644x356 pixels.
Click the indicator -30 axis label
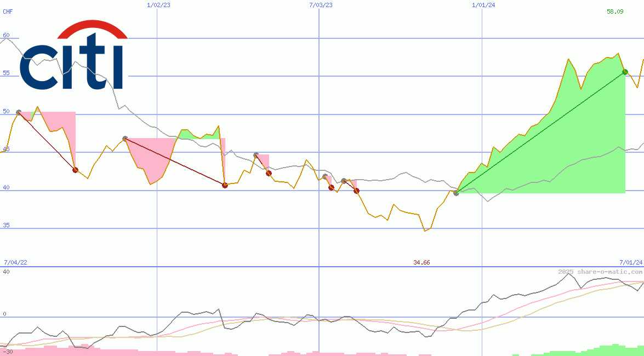point(8,352)
